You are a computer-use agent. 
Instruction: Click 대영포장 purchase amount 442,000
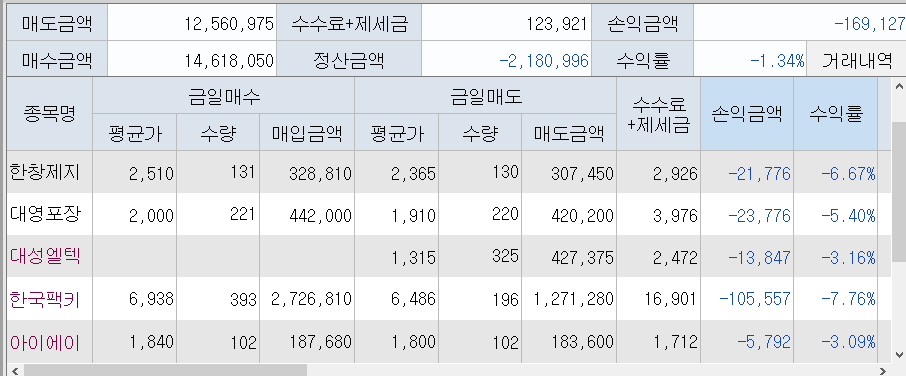(x=320, y=215)
